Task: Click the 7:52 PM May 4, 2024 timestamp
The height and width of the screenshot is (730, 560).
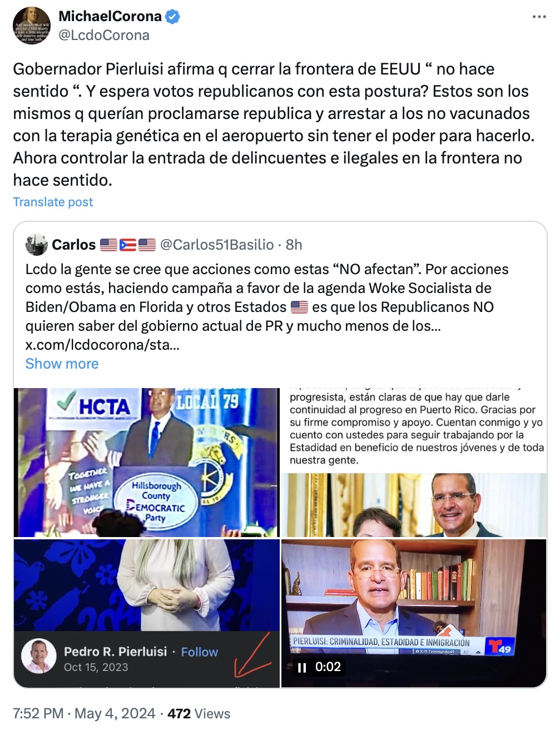Action: click(85, 713)
